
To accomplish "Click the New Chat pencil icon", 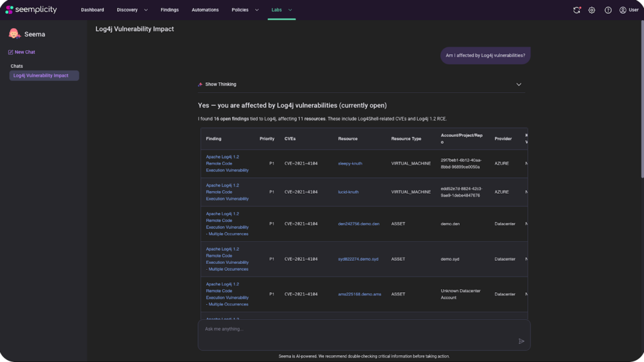I will point(11,52).
